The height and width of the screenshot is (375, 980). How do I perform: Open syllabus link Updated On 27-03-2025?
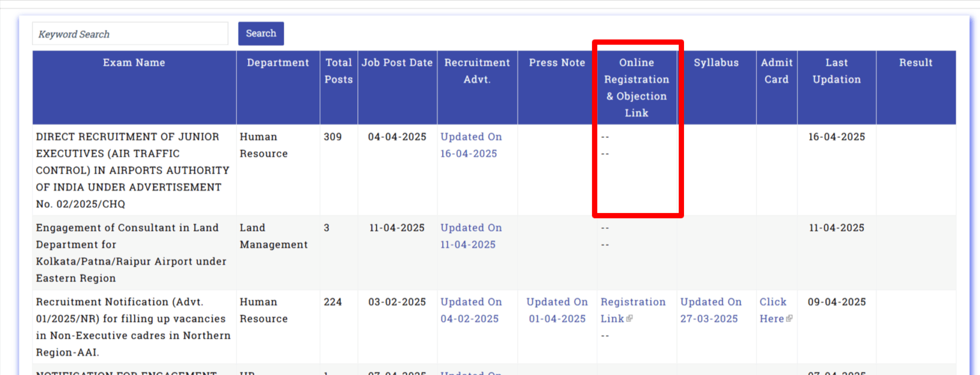pyautogui.click(x=710, y=310)
